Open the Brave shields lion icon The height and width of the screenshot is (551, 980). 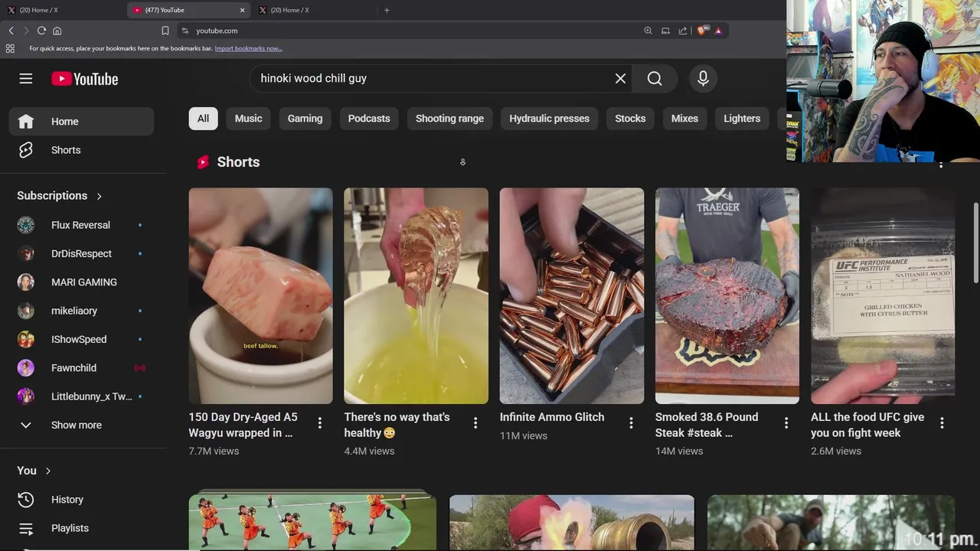coord(701,31)
